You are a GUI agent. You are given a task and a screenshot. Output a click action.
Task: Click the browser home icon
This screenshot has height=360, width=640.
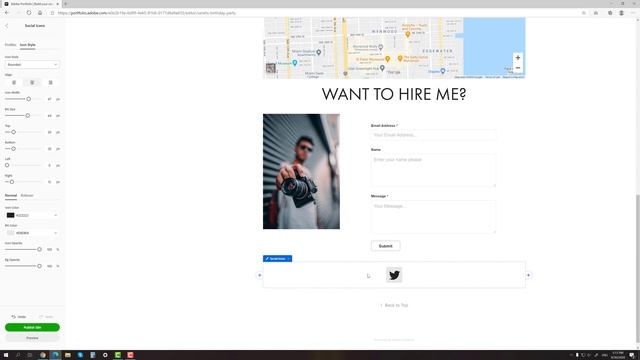click(40, 13)
